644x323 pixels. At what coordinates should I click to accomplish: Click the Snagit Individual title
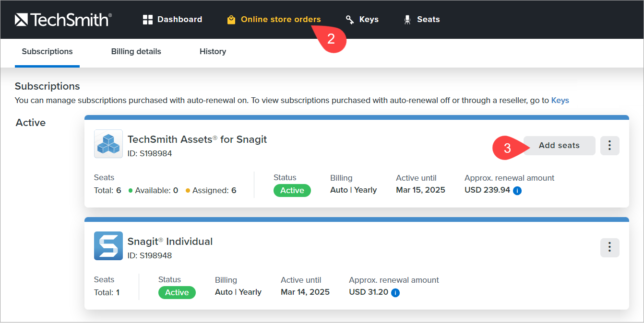coord(170,242)
